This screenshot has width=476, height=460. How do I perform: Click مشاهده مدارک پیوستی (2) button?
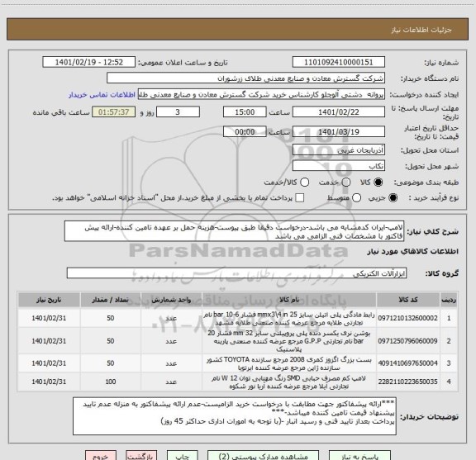tap(263, 455)
